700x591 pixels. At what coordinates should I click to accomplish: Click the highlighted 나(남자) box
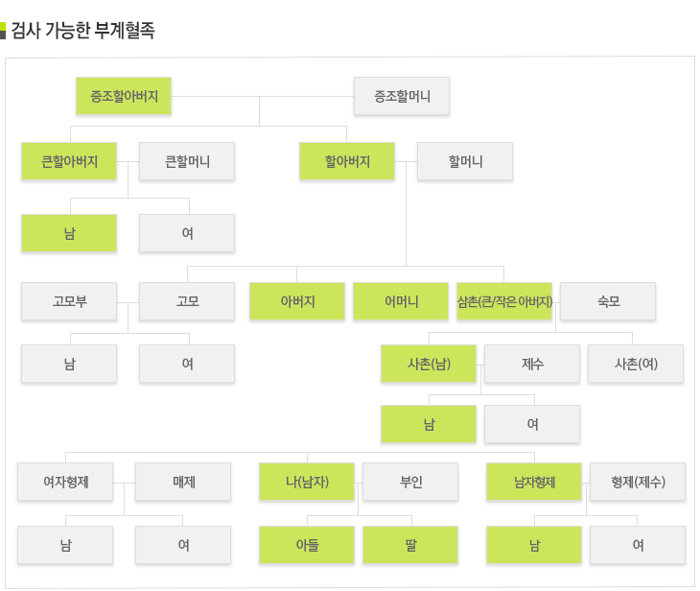[308, 482]
